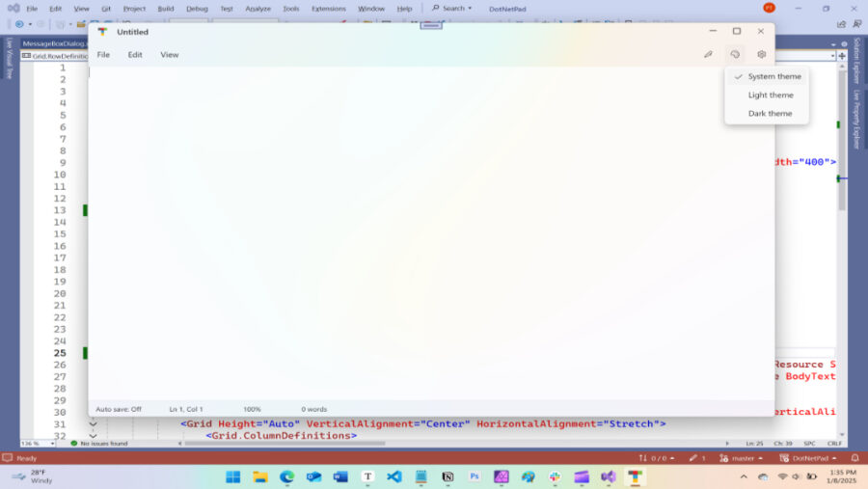Open the DotNetPad settings gear
This screenshot has width=868, height=489.
click(x=761, y=54)
